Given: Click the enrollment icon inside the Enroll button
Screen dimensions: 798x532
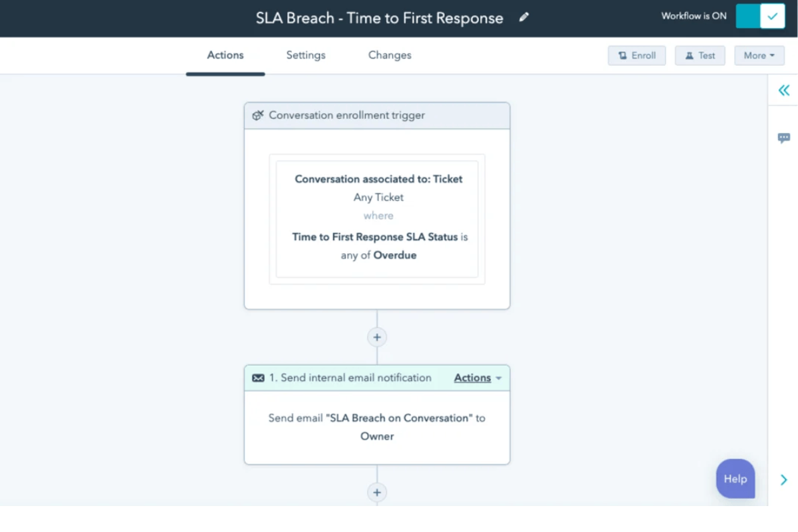Looking at the screenshot, I should [x=622, y=56].
